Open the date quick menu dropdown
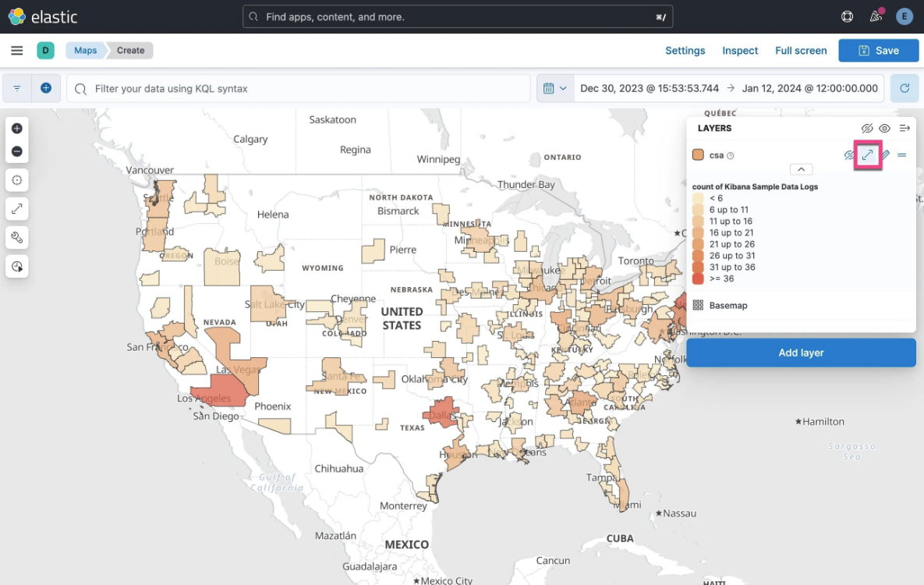This screenshot has width=924, height=585. (x=555, y=89)
